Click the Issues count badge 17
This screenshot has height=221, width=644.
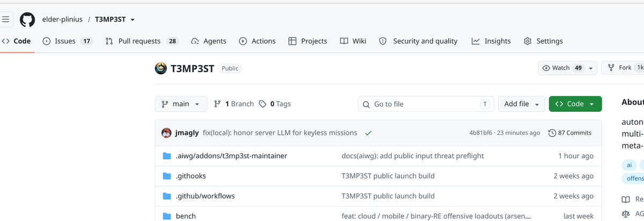86,41
